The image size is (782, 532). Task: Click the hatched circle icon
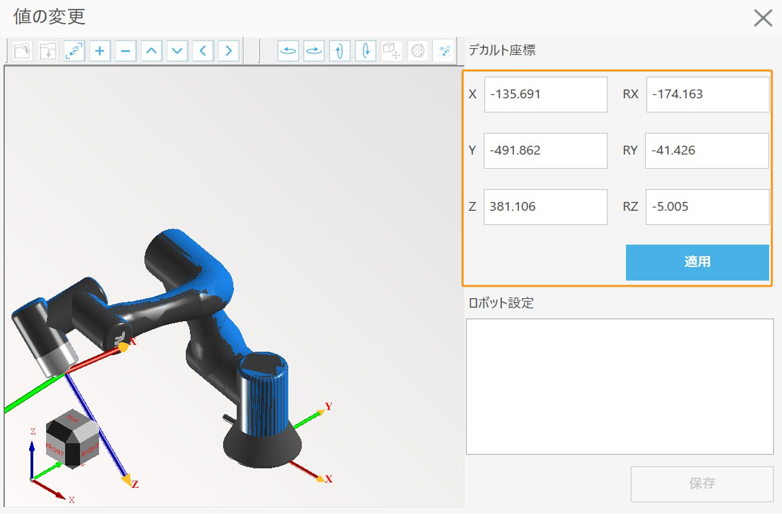pyautogui.click(x=417, y=51)
